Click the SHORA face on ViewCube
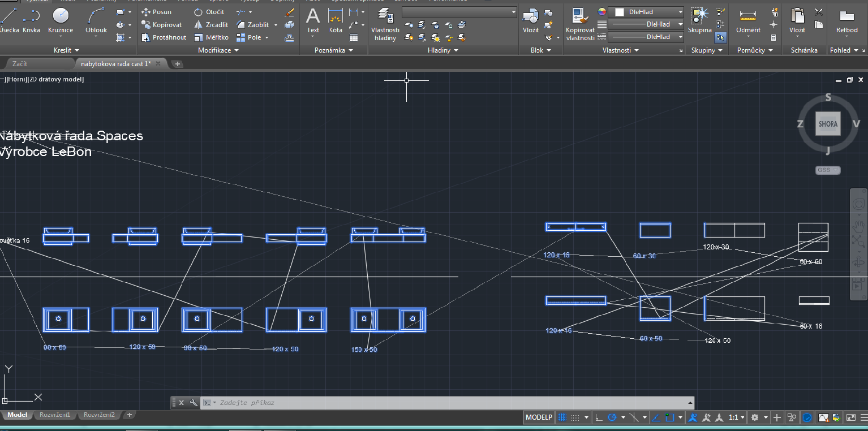The height and width of the screenshot is (431, 868). point(828,124)
